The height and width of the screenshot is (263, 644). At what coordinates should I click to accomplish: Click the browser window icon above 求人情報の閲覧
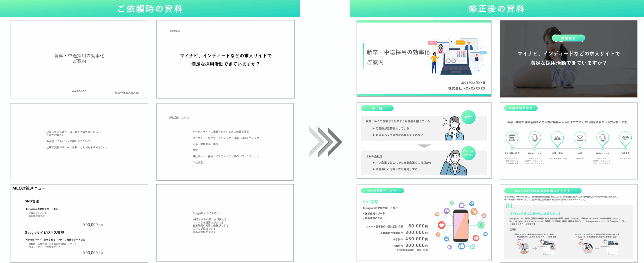pyautogui.click(x=512, y=138)
